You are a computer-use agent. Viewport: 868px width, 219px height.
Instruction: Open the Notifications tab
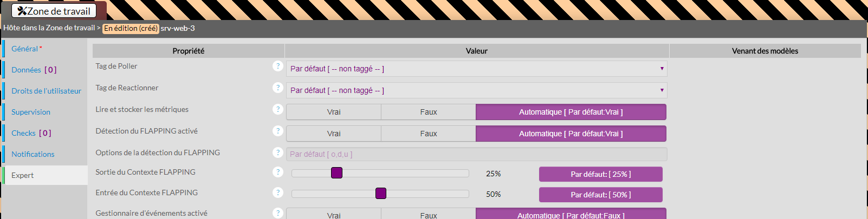(x=33, y=154)
